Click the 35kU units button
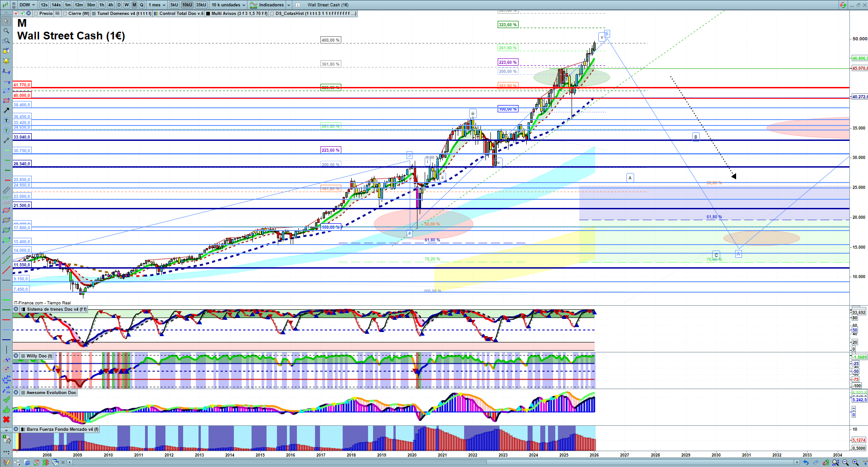This screenshot has width=868, height=467. (201, 5)
